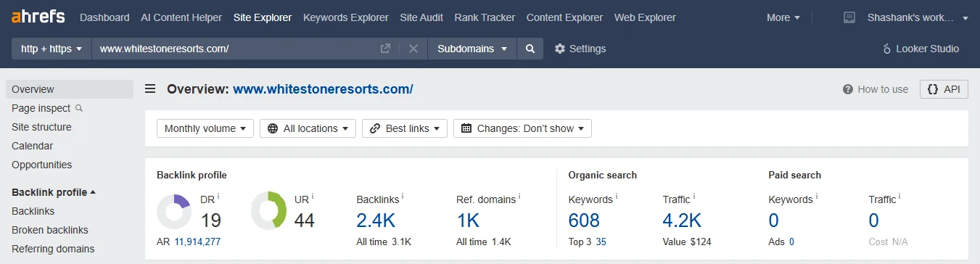Click the Ahrefs logo
Image resolution: width=980 pixels, height=264 pixels.
point(38,17)
